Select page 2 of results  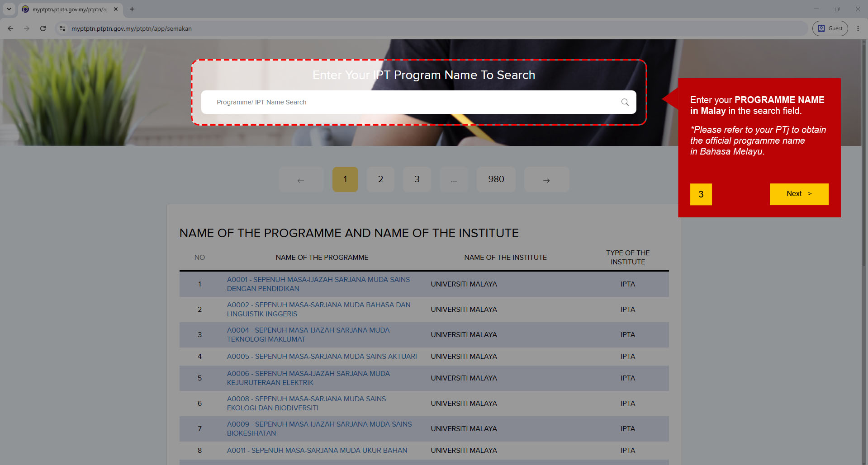[380, 179]
